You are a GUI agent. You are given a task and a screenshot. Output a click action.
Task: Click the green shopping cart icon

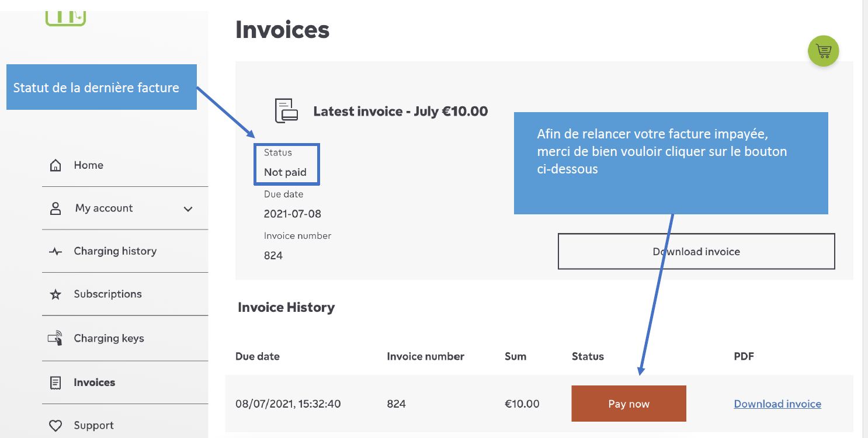pos(823,51)
